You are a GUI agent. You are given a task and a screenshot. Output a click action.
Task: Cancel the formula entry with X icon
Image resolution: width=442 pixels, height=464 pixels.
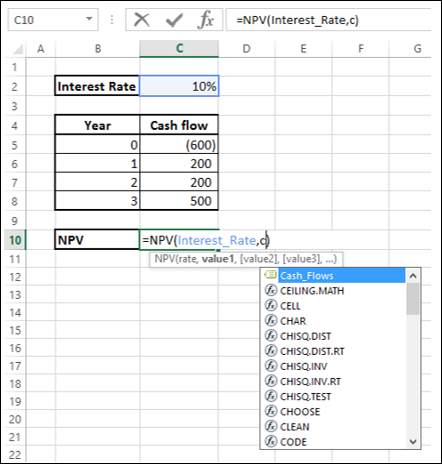(x=142, y=20)
